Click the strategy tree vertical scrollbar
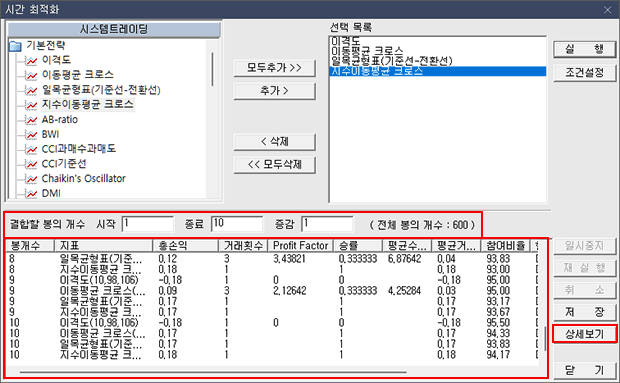 coord(212,69)
